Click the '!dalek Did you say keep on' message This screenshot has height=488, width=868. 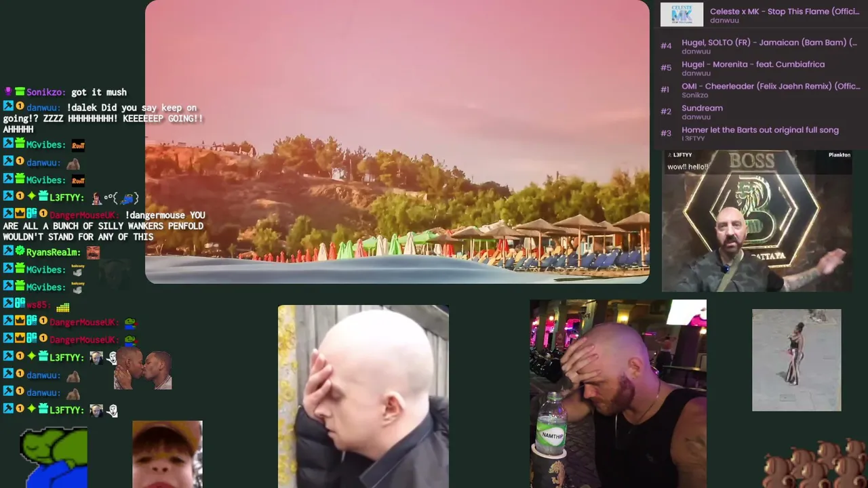pos(132,108)
